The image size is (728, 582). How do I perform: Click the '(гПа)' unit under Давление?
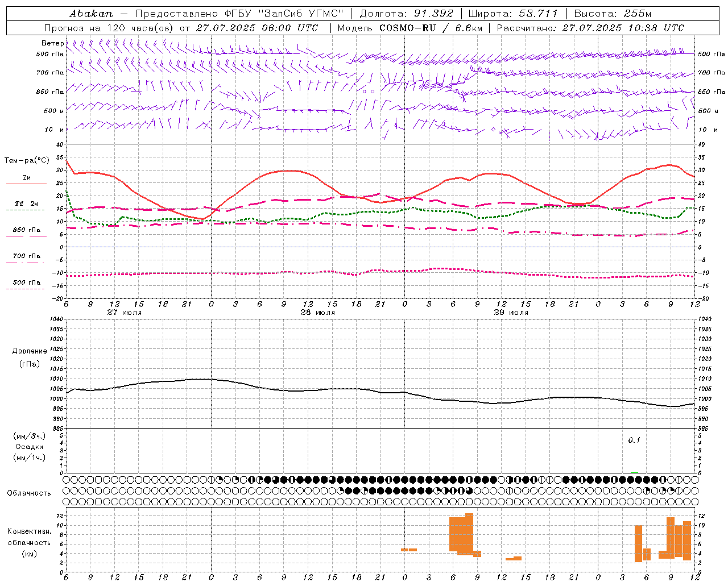29,364
